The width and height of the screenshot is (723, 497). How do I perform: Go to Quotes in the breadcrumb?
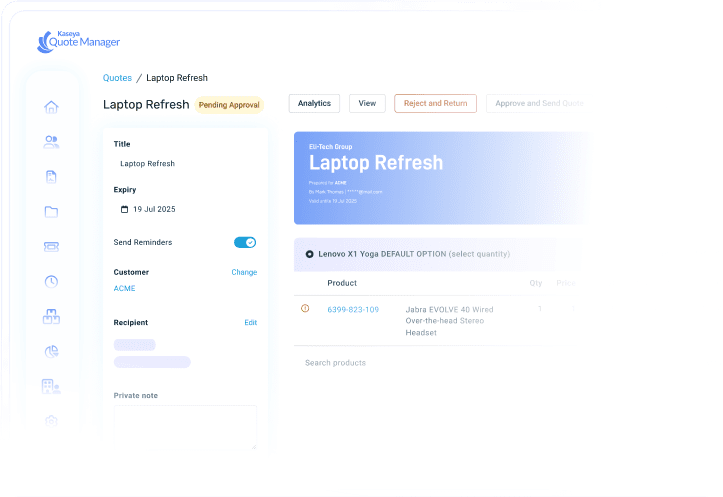coord(117,78)
